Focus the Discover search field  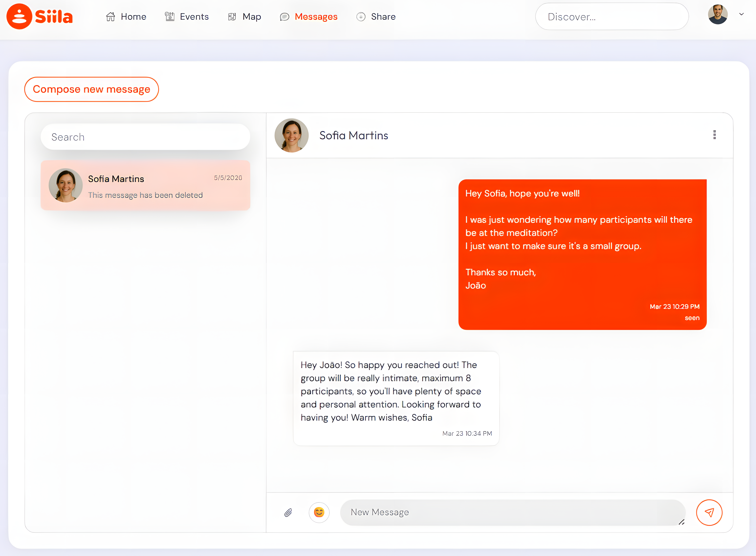tap(612, 16)
